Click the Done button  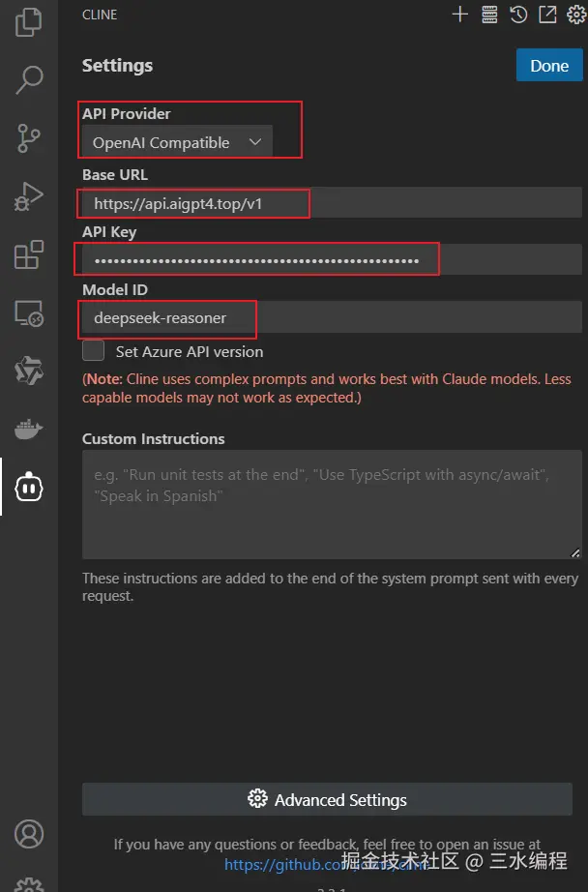click(549, 66)
